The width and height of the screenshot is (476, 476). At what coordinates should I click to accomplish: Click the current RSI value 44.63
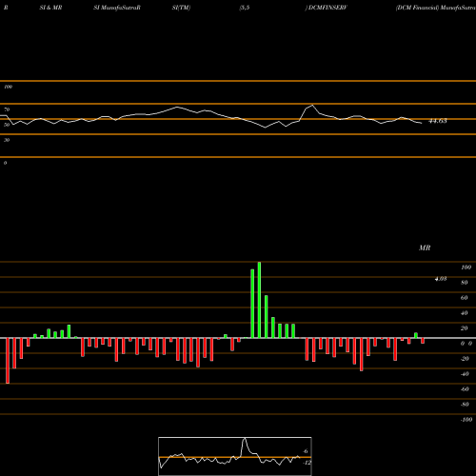(438, 121)
